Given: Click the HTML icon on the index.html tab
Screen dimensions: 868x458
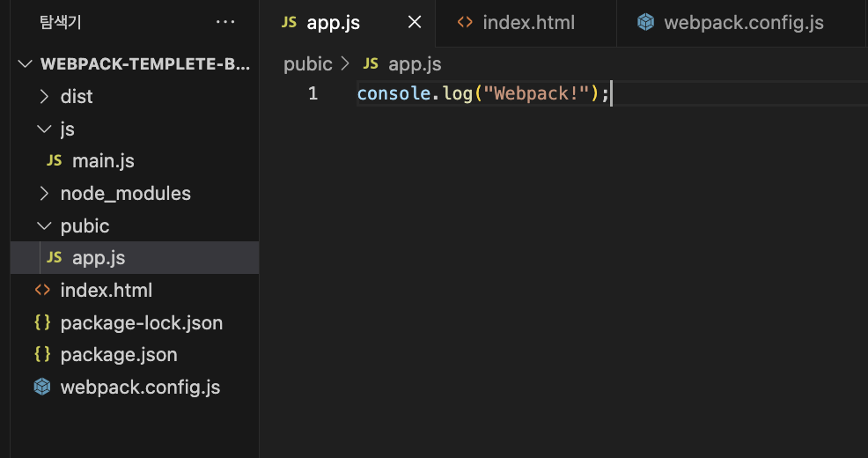Looking at the screenshot, I should [x=465, y=22].
